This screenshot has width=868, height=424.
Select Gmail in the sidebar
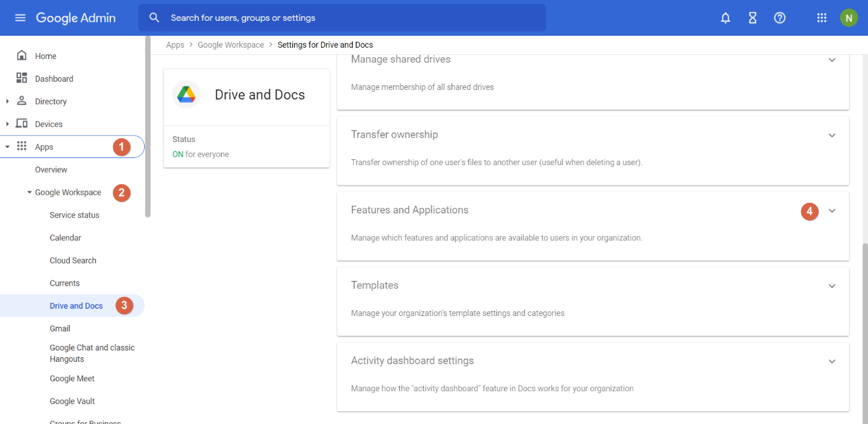click(x=60, y=329)
